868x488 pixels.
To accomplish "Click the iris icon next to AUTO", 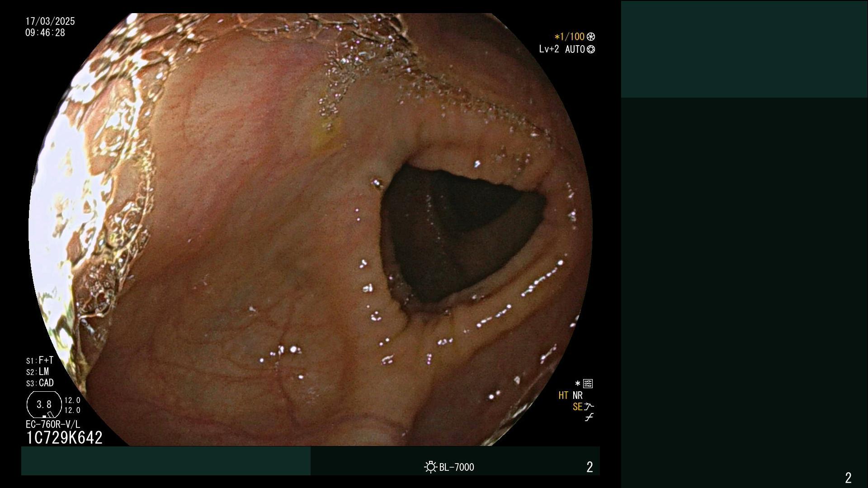I will pos(591,49).
